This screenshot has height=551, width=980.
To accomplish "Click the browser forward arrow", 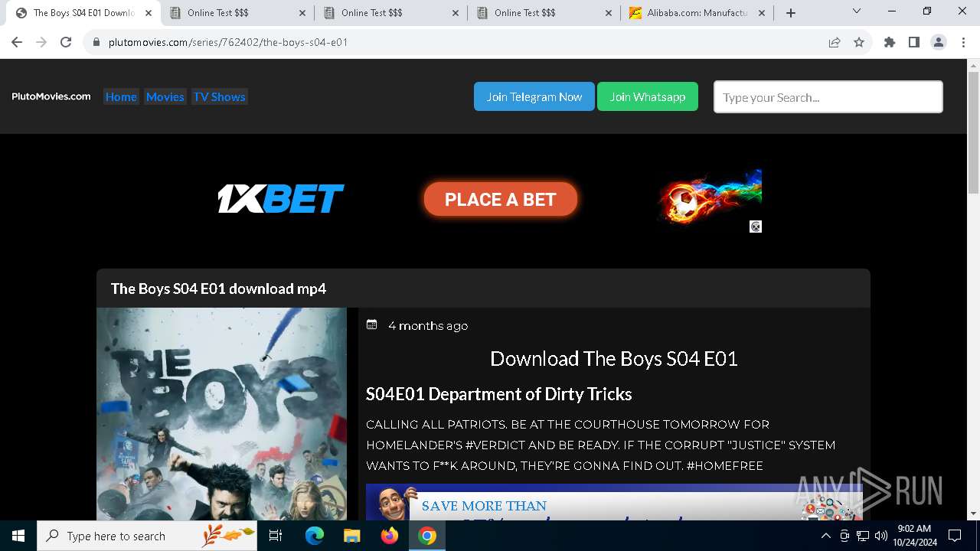I will (x=41, y=42).
